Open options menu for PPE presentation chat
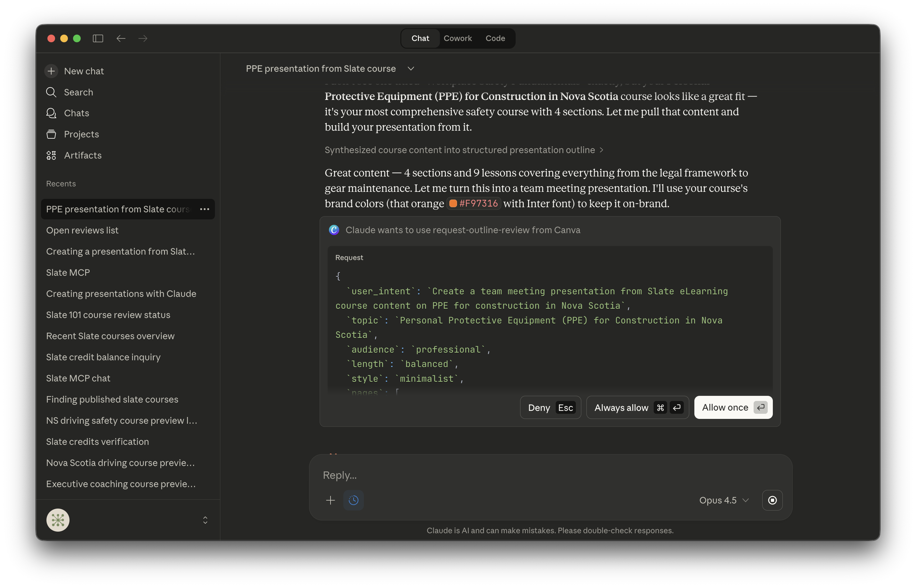Viewport: 916px width, 588px height. (205, 209)
